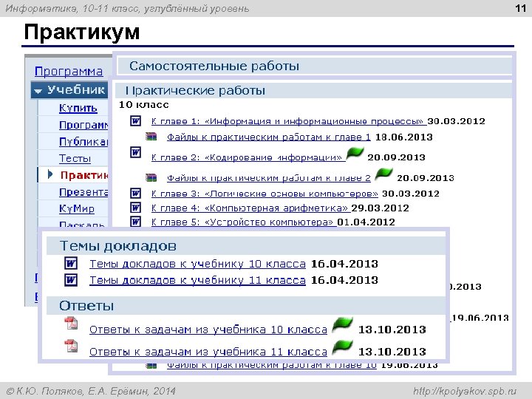Open «Файлы к практическим работам к главе 2»
The width and height of the screenshot is (532, 399).
click(x=269, y=178)
